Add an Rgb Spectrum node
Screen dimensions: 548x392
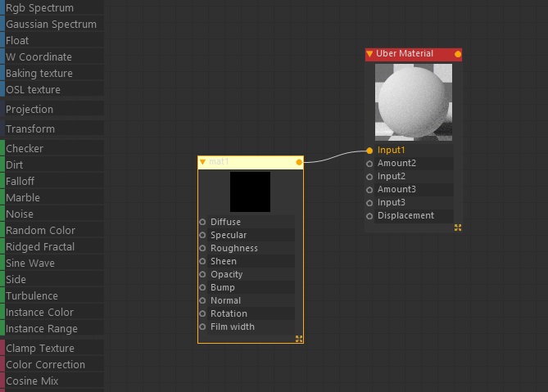click(52, 7)
